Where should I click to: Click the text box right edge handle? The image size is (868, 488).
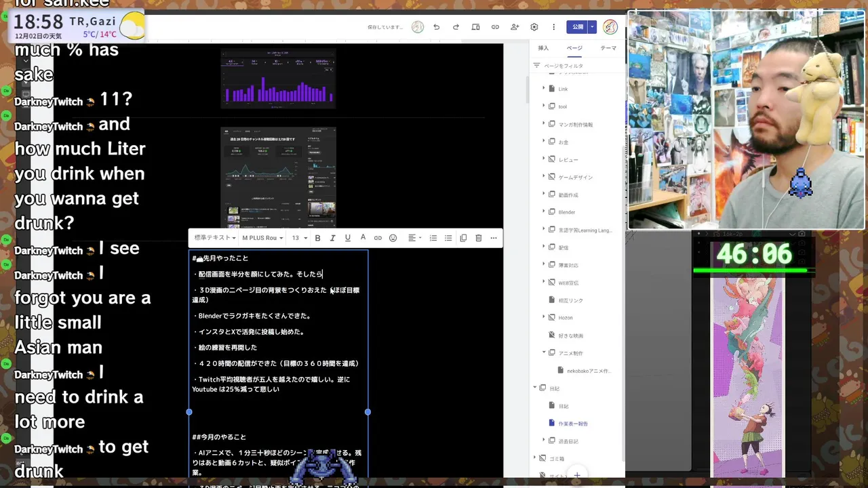pyautogui.click(x=368, y=412)
